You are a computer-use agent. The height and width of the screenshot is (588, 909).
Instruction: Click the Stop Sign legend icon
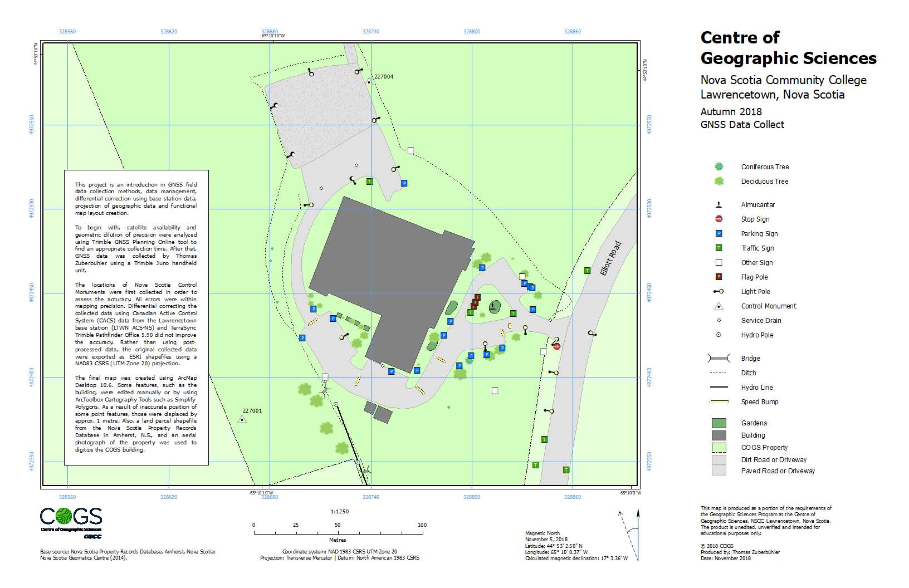719,219
